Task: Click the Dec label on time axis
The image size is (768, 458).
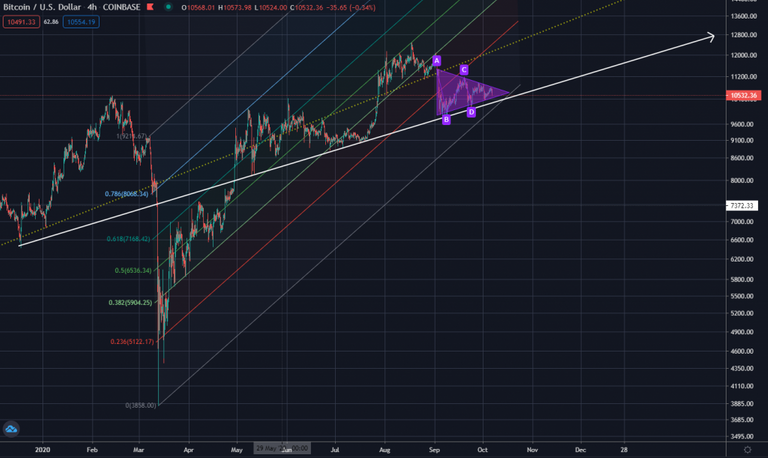Action: click(580, 450)
